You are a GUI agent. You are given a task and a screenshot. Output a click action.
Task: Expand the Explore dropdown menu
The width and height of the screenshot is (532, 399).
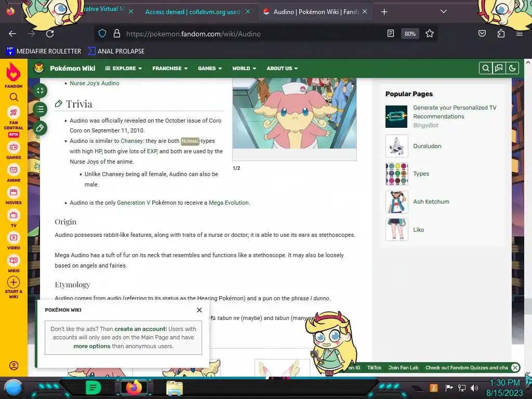coord(124,68)
